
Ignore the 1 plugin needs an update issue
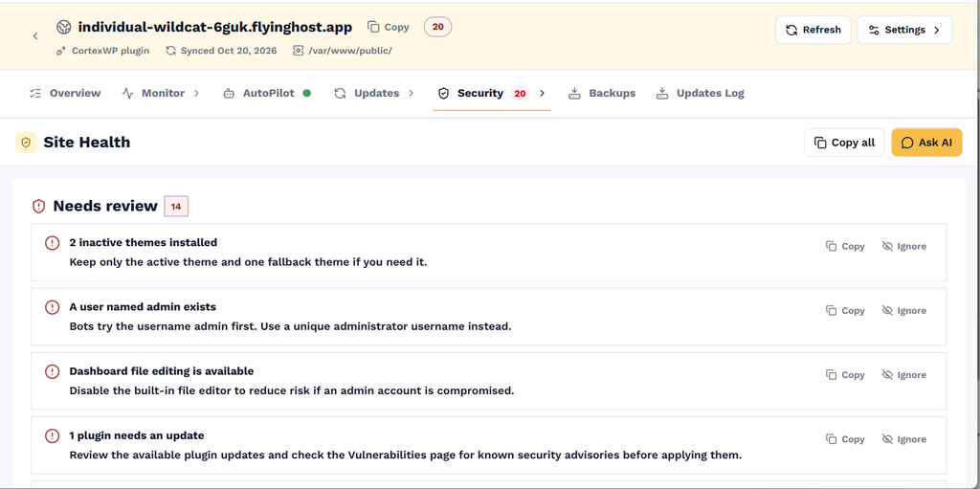pos(903,439)
